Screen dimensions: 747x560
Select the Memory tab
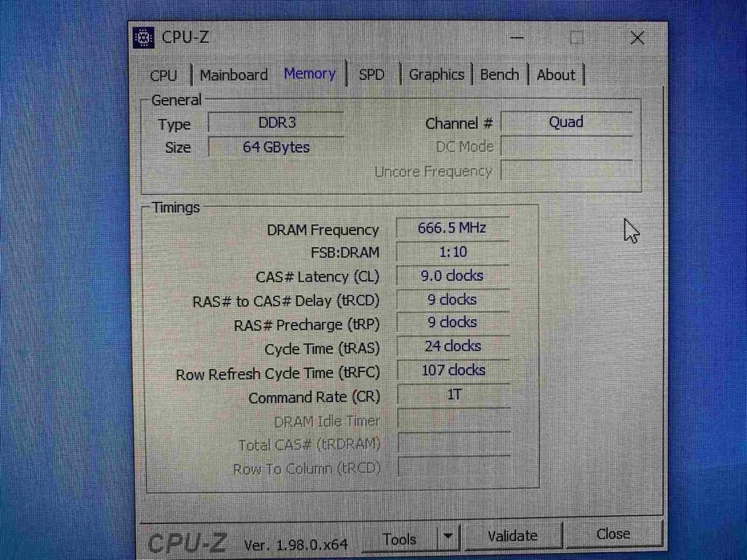tap(310, 74)
